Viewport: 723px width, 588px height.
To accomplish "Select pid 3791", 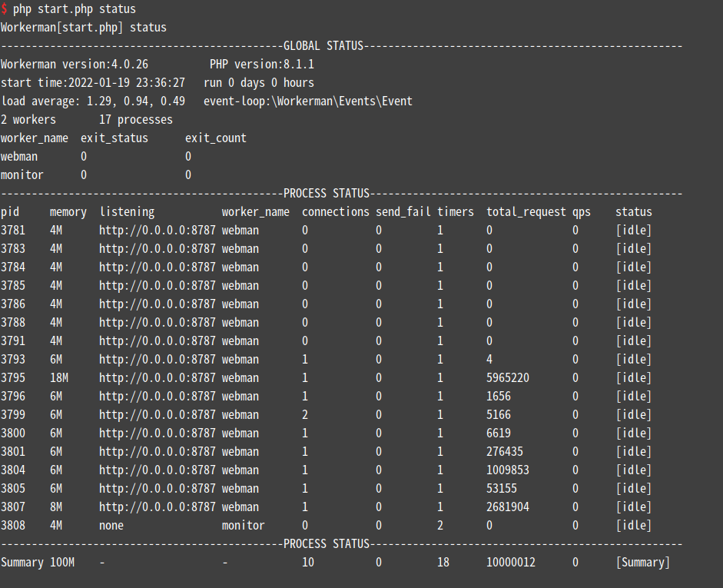I will pyautogui.click(x=13, y=341).
